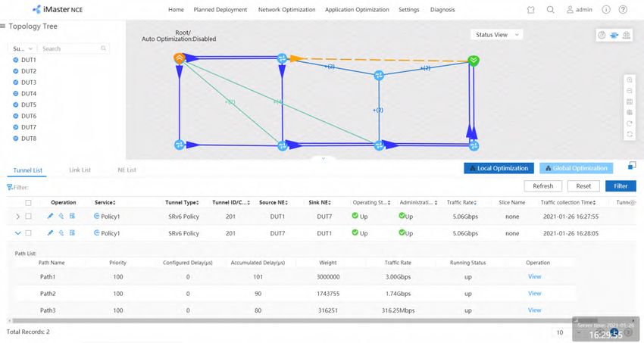644x343 pixels.
Task: Click the blue Filter button
Action: tap(621, 186)
